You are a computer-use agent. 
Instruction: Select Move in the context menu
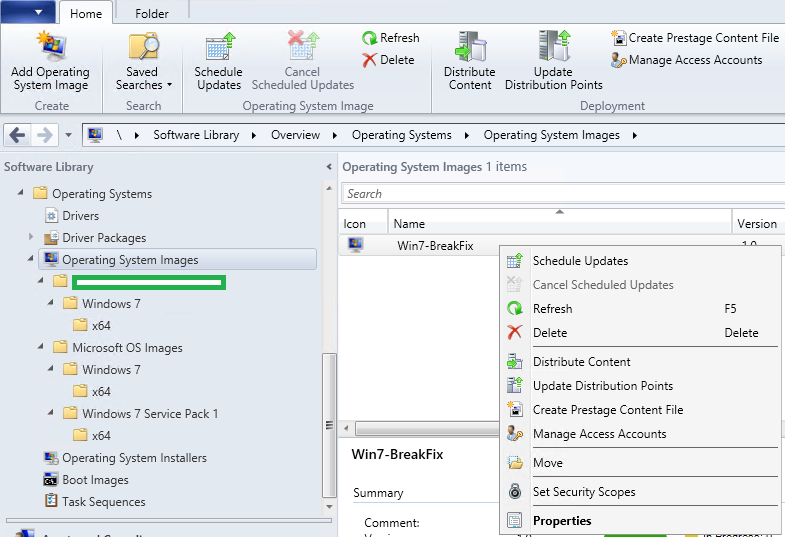point(548,463)
